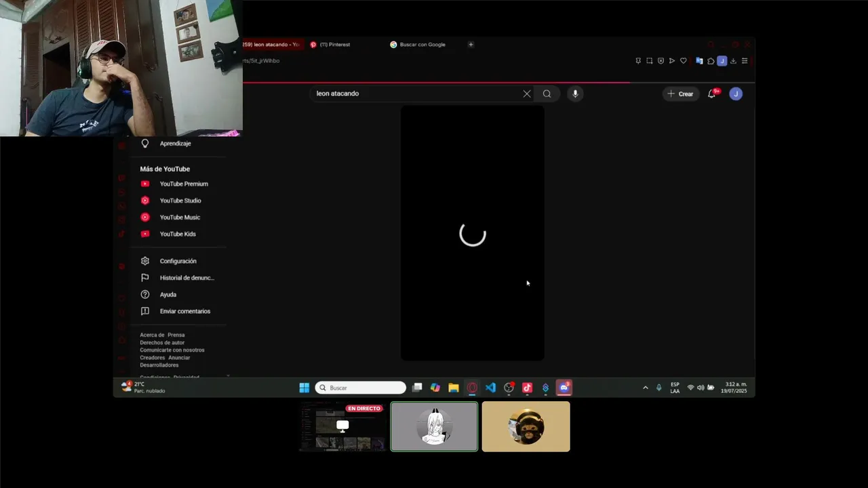Open Task View on the taskbar
The height and width of the screenshot is (488, 868).
pyautogui.click(x=417, y=388)
